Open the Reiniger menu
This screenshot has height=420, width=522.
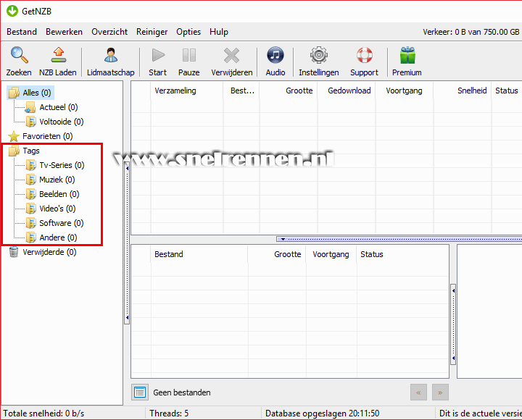[152, 32]
